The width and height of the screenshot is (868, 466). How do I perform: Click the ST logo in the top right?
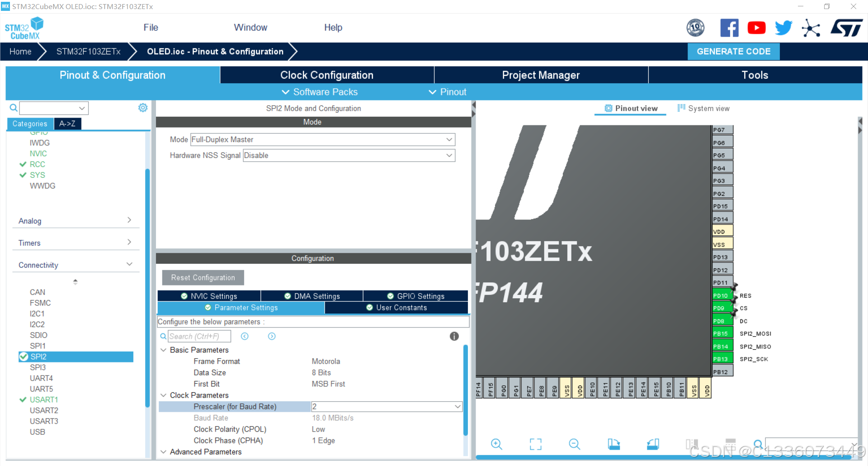[846, 28]
